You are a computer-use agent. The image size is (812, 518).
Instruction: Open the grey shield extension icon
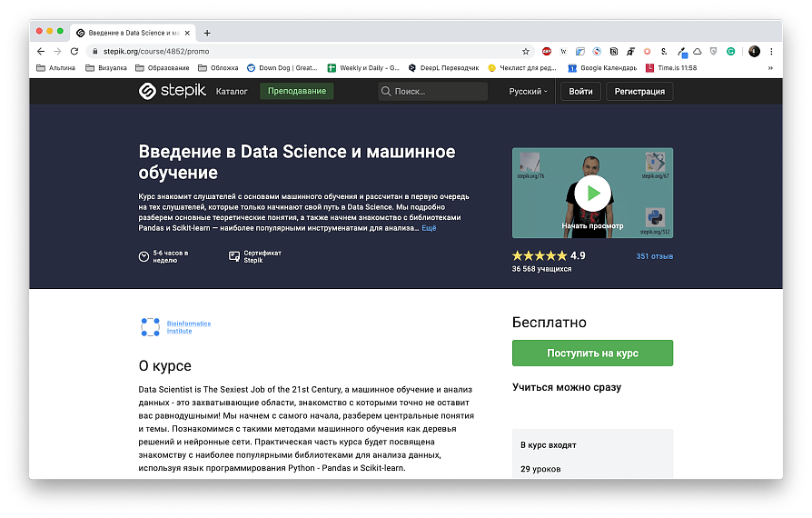[x=714, y=51]
